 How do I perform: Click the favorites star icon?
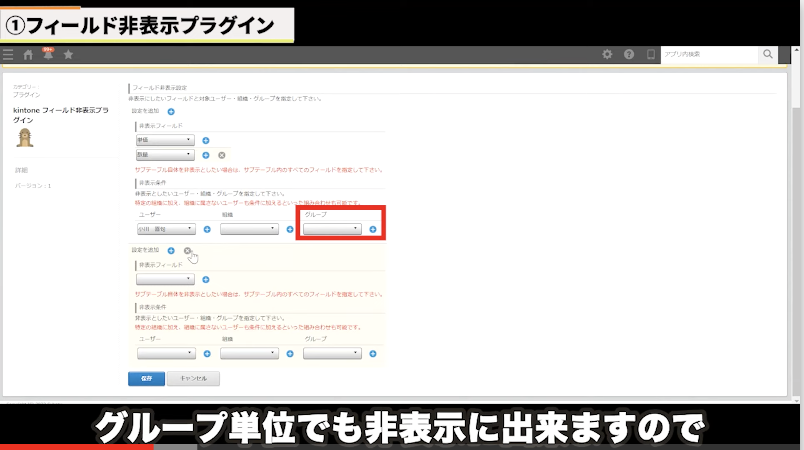click(x=68, y=55)
